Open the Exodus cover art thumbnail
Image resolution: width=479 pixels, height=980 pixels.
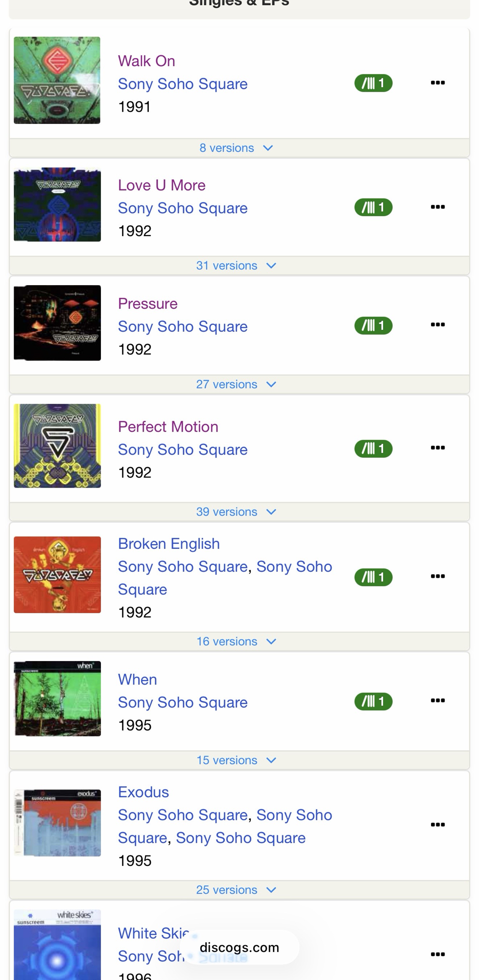(x=57, y=823)
